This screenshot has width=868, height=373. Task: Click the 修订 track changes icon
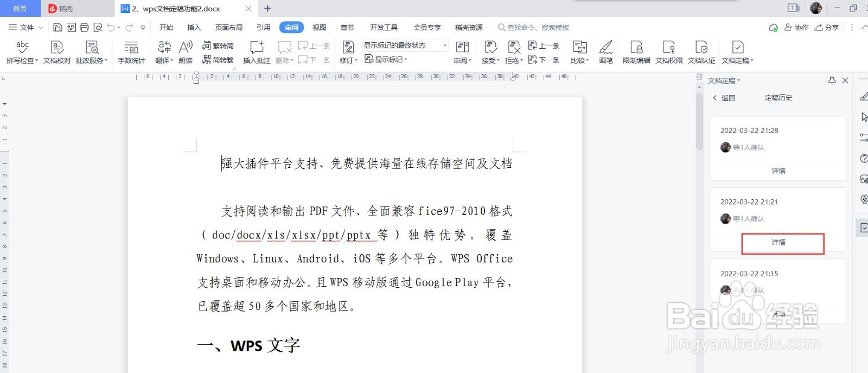348,47
